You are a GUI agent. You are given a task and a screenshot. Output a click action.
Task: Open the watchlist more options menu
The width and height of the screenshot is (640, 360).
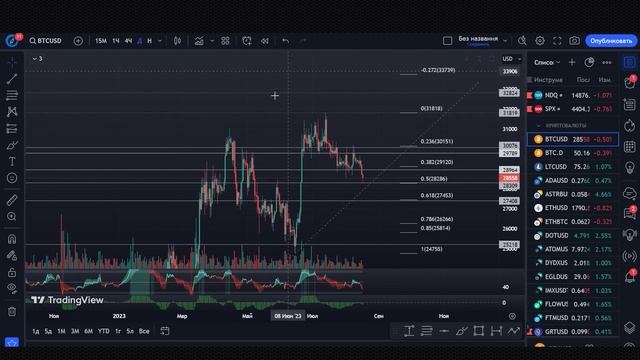[607, 62]
